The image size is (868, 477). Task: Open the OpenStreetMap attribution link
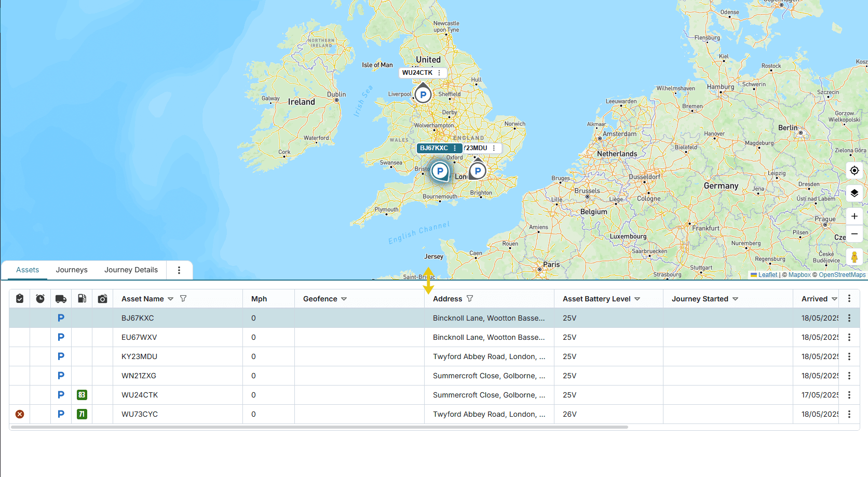coord(842,275)
